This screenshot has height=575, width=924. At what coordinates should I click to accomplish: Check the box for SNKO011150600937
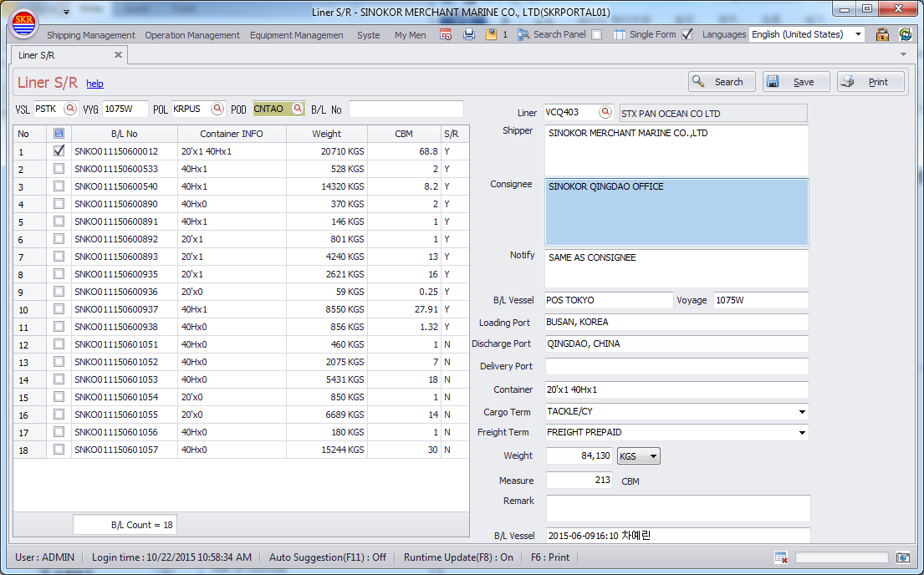click(x=59, y=308)
